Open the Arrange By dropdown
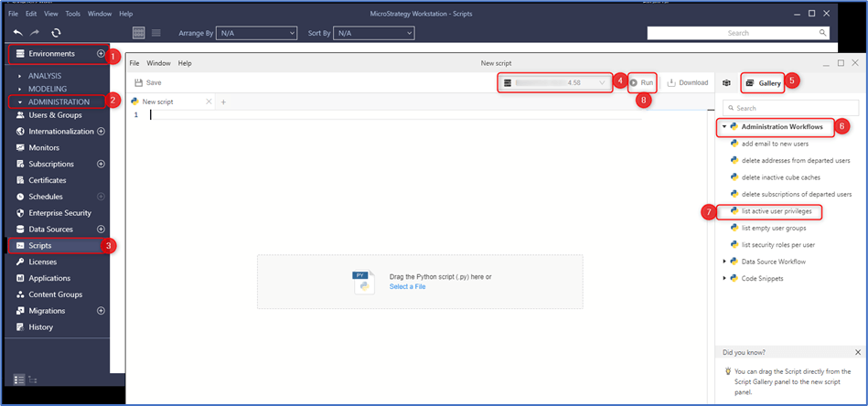The height and width of the screenshot is (406, 868). [x=256, y=33]
